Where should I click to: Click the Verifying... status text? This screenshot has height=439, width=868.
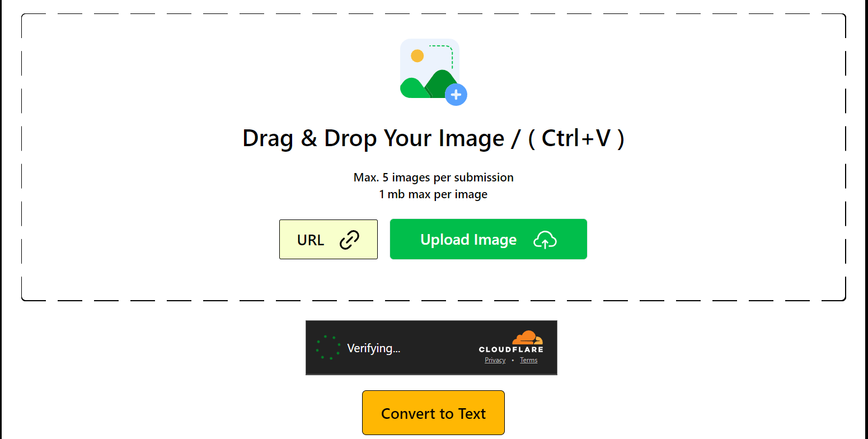pos(374,348)
